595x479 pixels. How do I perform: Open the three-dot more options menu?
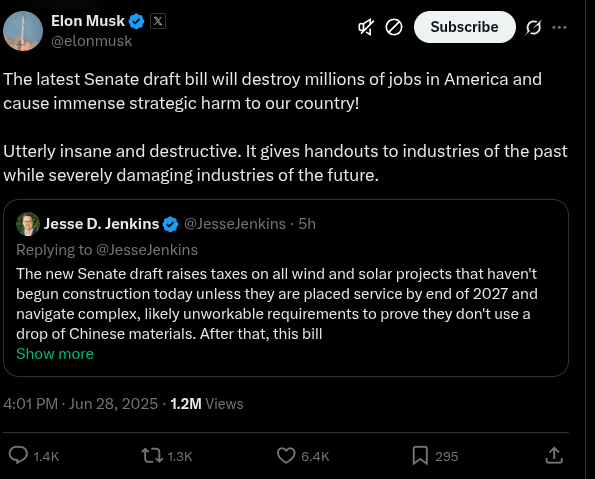click(559, 27)
